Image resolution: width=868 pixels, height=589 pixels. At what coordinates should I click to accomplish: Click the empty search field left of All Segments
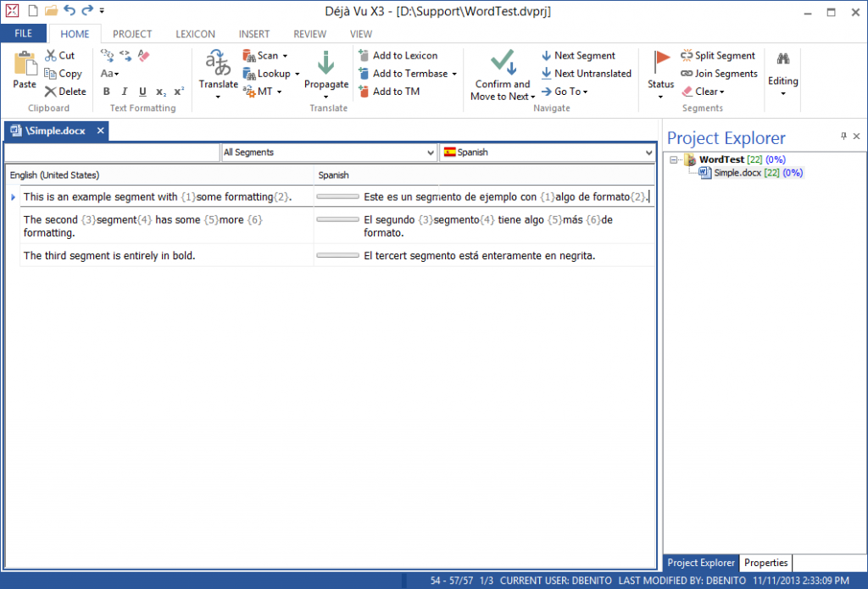113,153
